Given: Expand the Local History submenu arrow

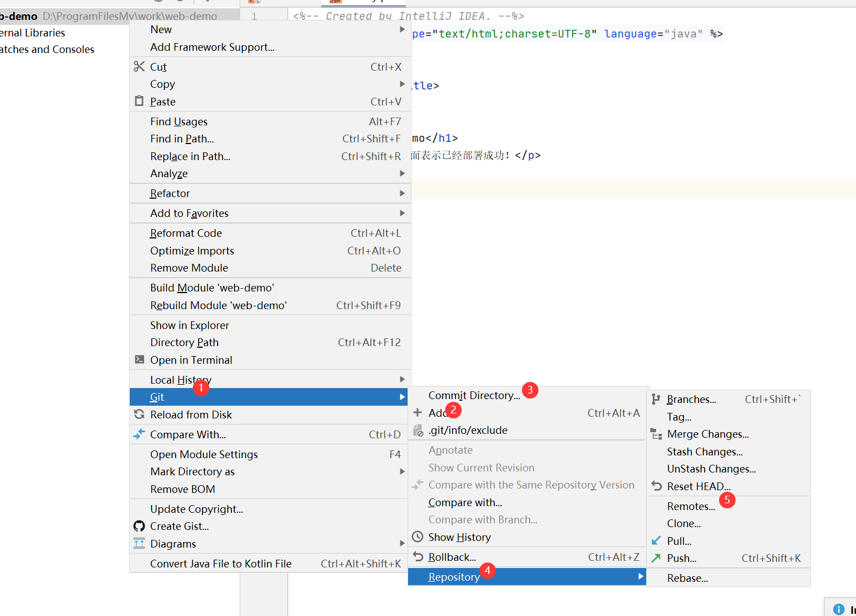Looking at the screenshot, I should [x=402, y=379].
